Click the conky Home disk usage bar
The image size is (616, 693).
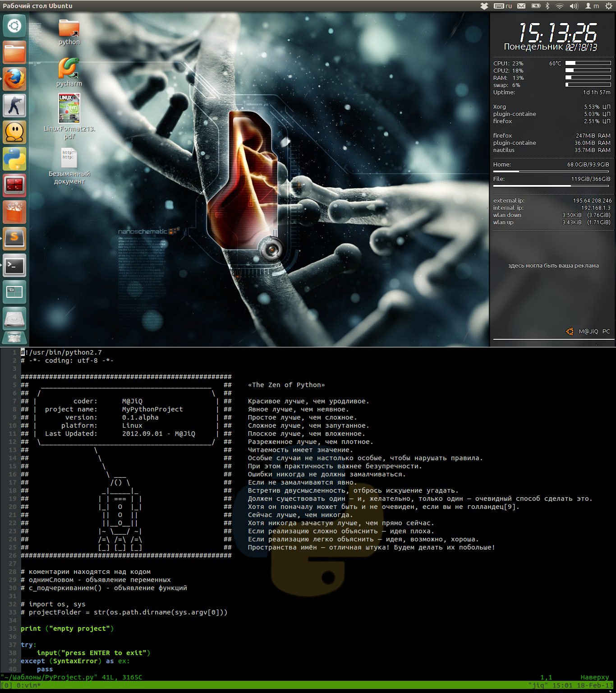coord(551,171)
